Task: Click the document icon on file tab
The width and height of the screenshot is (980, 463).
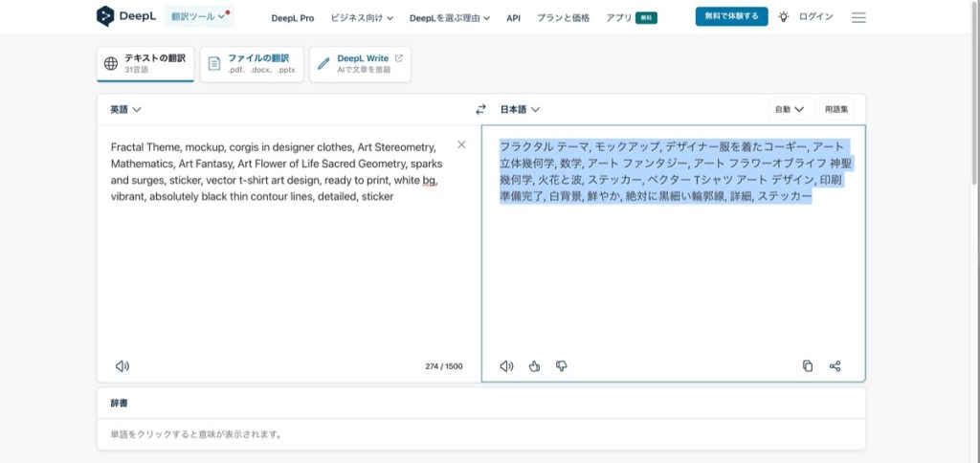Action: click(x=214, y=64)
